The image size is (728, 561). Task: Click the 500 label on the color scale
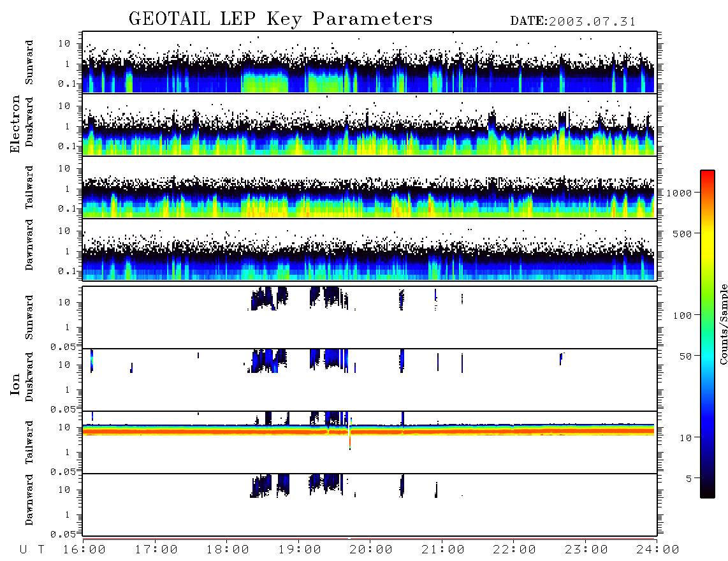coord(682,233)
